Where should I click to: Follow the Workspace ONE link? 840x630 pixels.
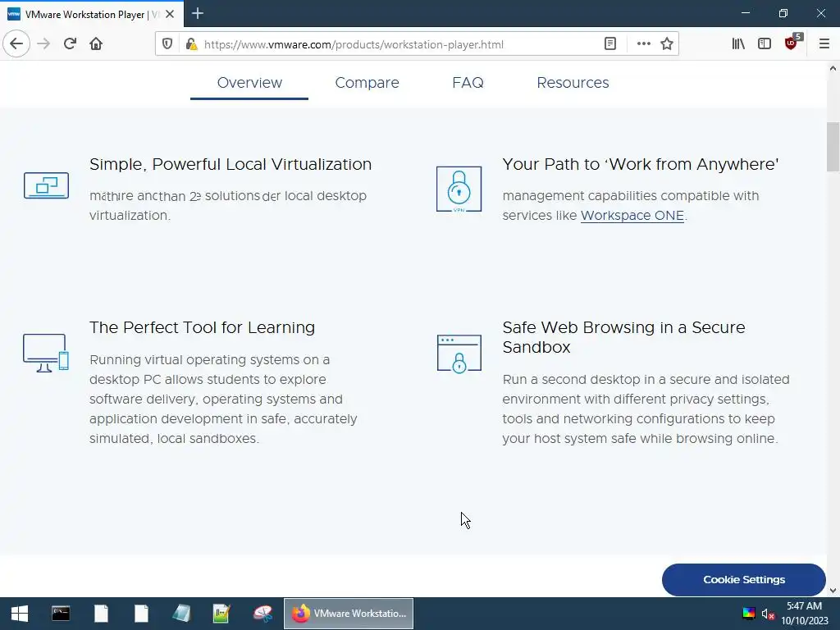coord(632,216)
